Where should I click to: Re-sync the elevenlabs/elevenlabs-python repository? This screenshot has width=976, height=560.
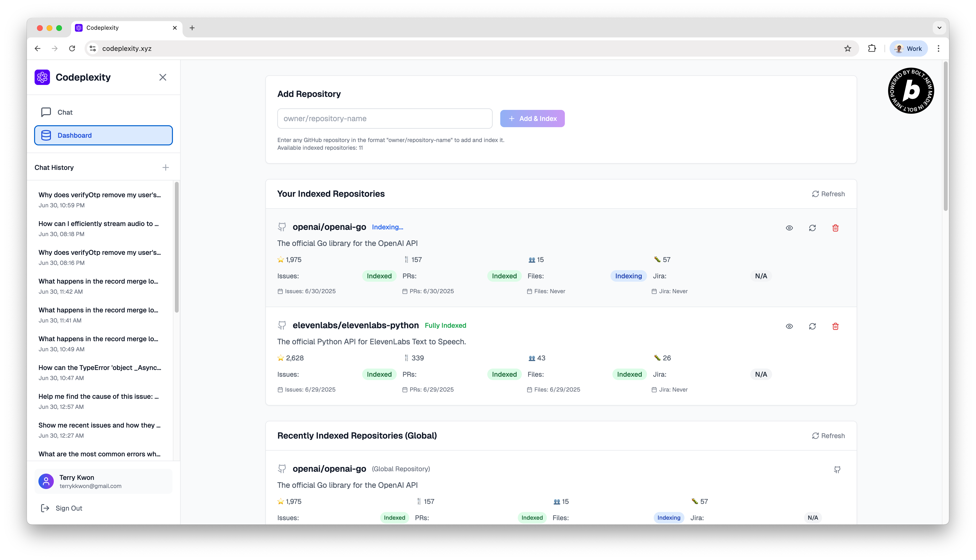pos(812,327)
